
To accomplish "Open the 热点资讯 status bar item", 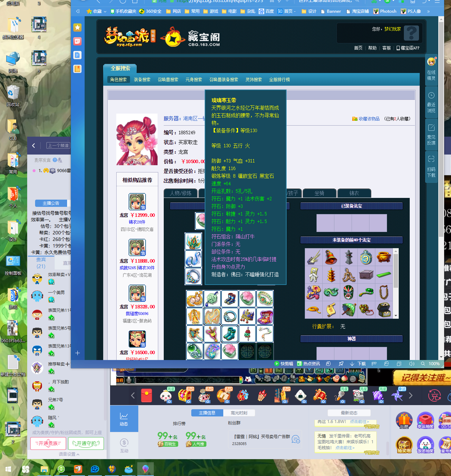I will [x=309, y=364].
